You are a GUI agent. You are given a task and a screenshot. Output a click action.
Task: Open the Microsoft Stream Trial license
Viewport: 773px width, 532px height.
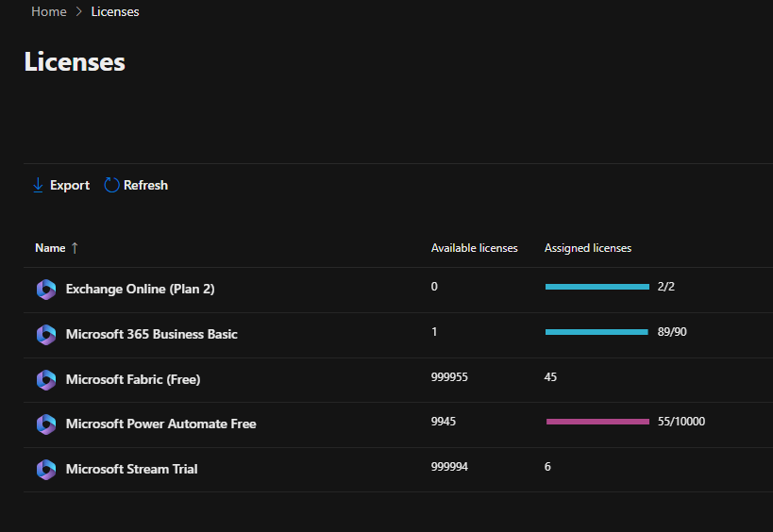coord(131,469)
